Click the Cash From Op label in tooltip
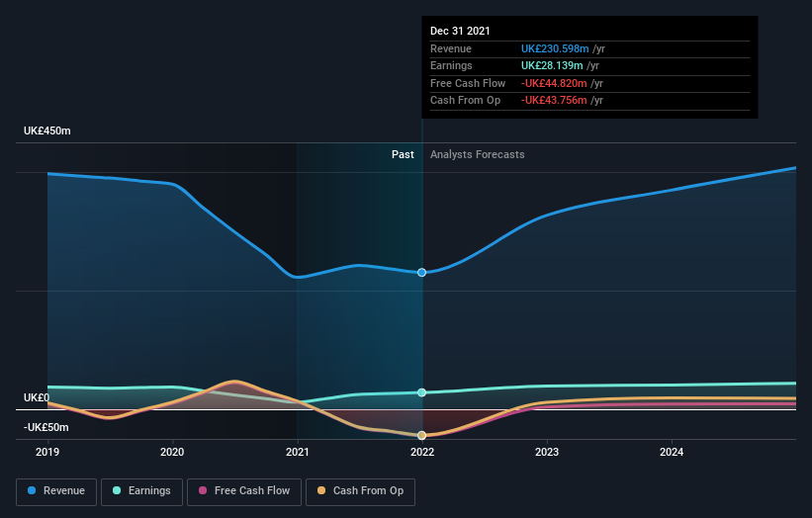Screen dimensions: 812x518 (x=465, y=101)
